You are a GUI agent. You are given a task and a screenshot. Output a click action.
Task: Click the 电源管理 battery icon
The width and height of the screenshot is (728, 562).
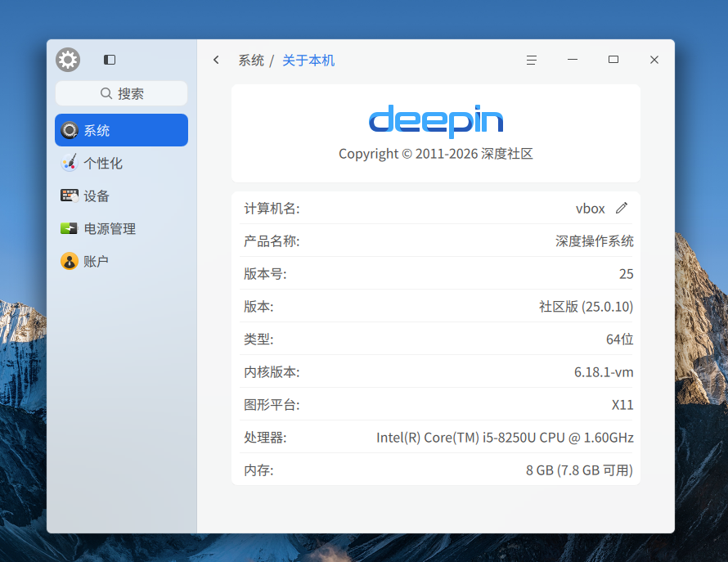tap(70, 228)
